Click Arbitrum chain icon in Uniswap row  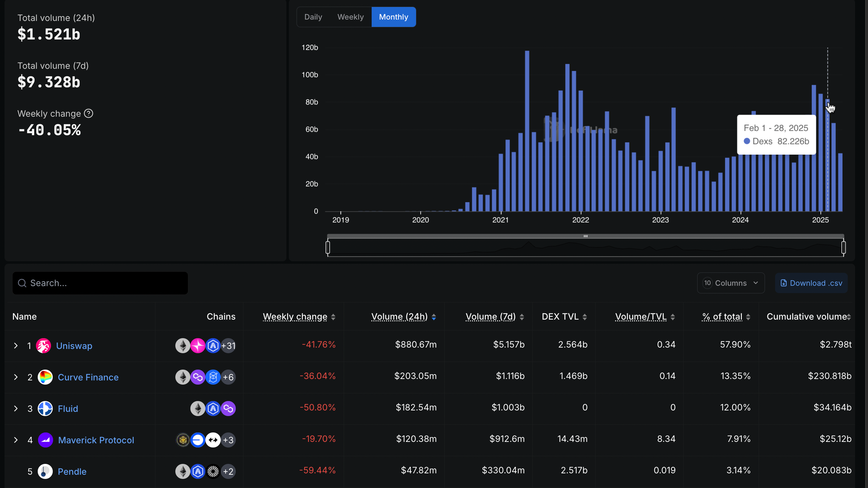tap(213, 345)
